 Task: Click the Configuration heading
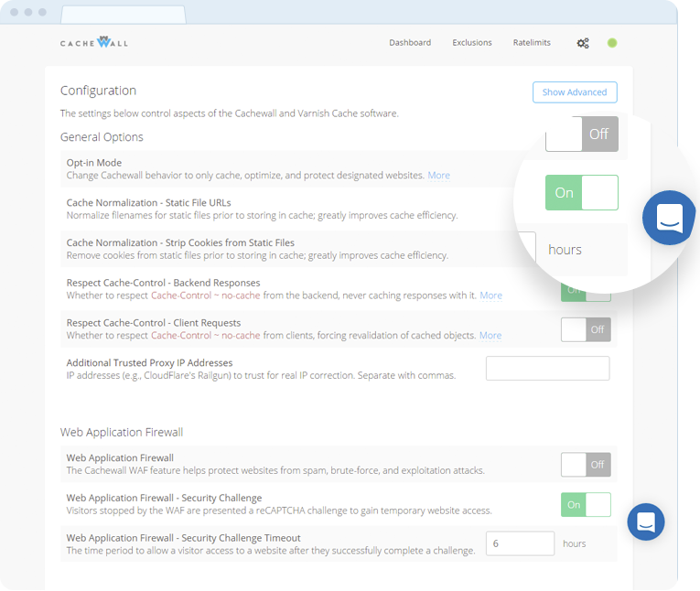click(x=98, y=91)
